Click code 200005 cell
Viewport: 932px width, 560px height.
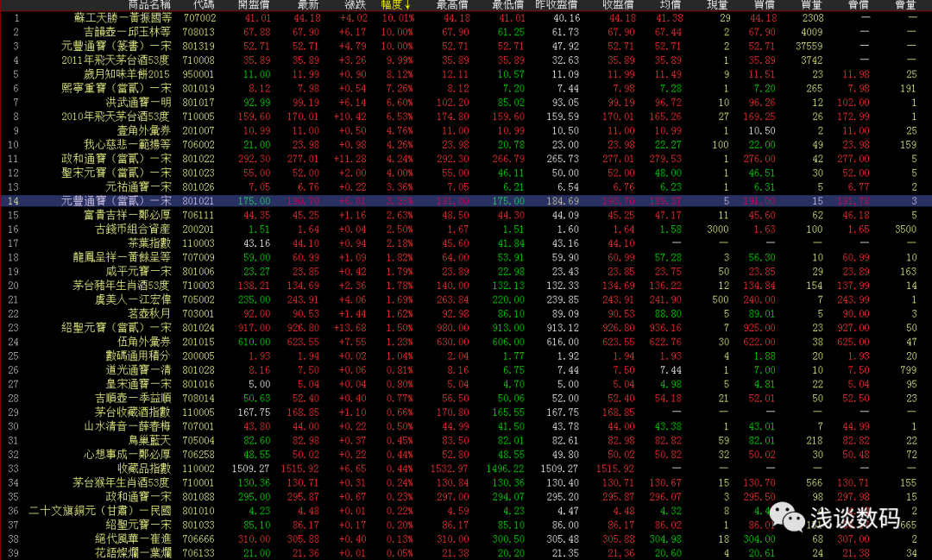198,356
